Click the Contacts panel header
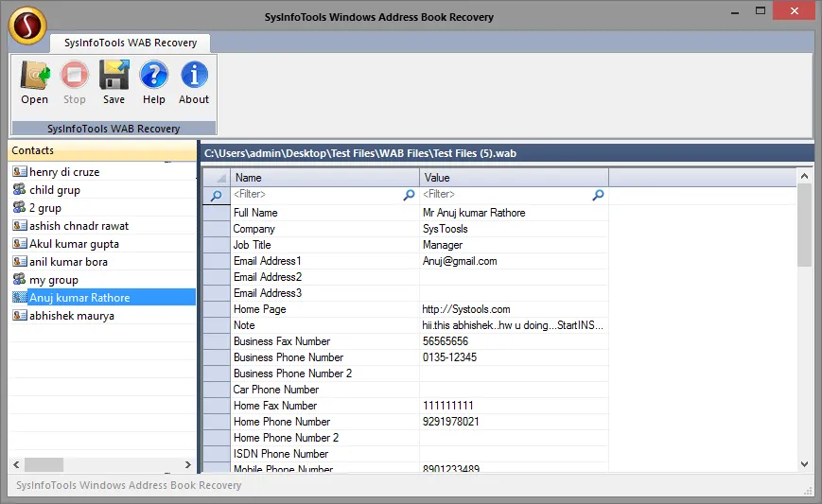This screenshot has width=822, height=504. (x=102, y=151)
